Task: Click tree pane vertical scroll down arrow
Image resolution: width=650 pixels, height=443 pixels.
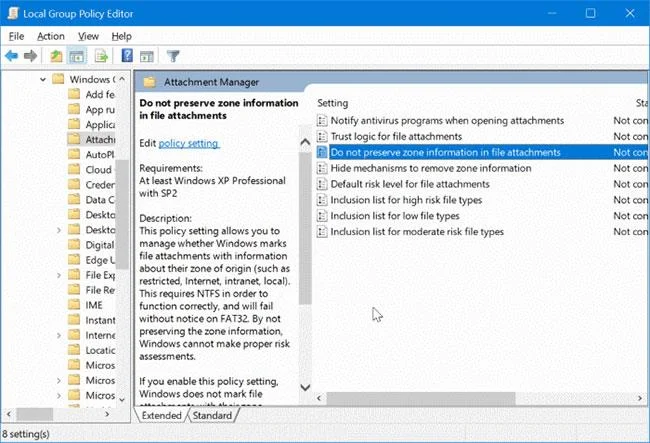Action: click(x=122, y=399)
